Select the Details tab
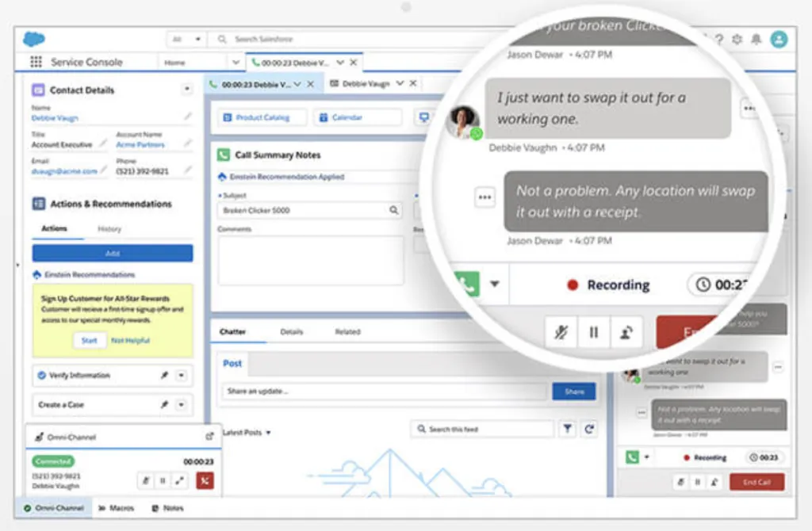The height and width of the screenshot is (531, 812). 292,332
